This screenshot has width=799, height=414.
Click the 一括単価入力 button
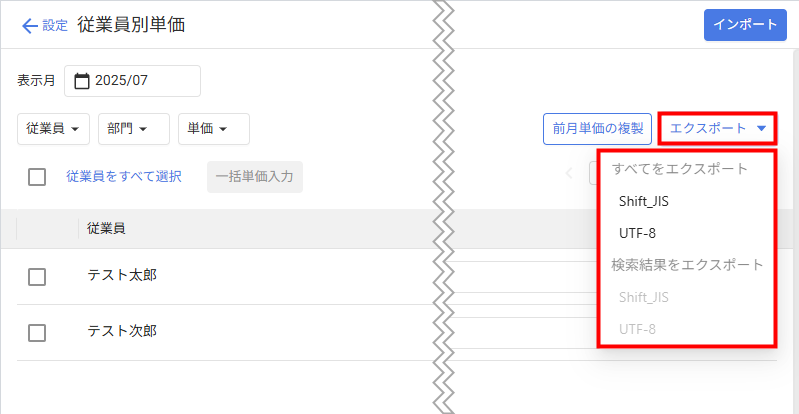pyautogui.click(x=255, y=177)
